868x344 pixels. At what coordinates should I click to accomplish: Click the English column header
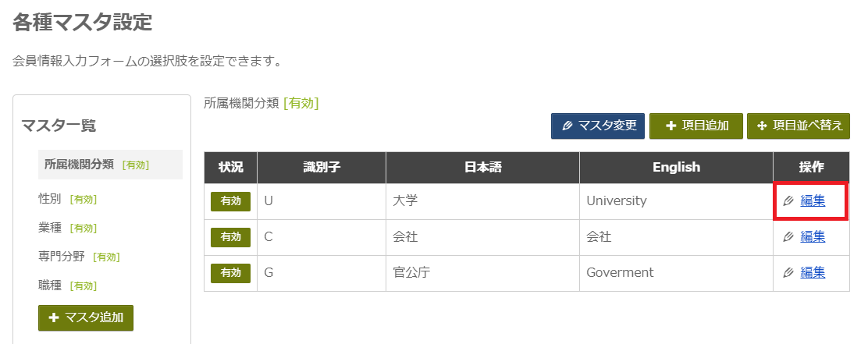click(x=677, y=168)
